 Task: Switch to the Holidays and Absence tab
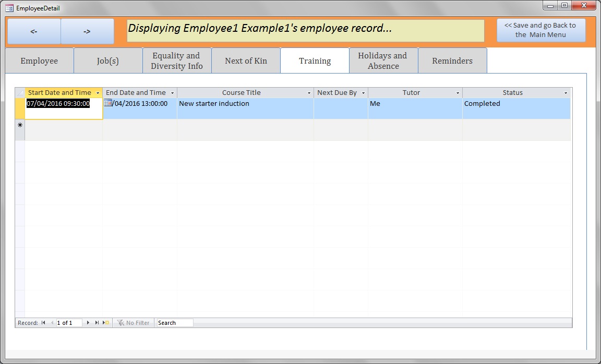point(383,60)
